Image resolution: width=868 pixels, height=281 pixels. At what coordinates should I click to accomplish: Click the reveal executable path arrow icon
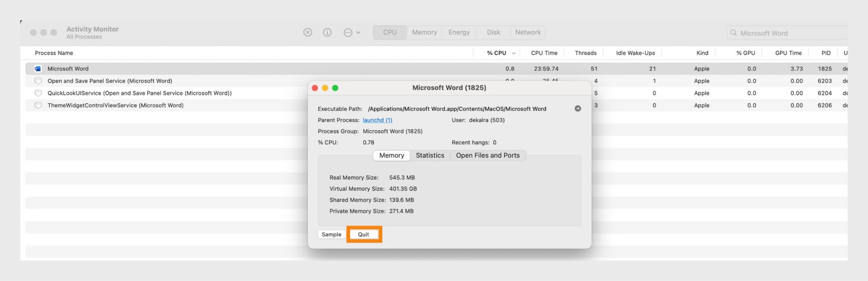click(x=578, y=109)
